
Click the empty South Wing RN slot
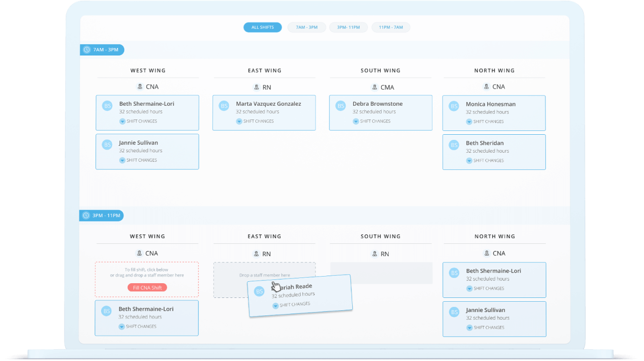[381, 273]
